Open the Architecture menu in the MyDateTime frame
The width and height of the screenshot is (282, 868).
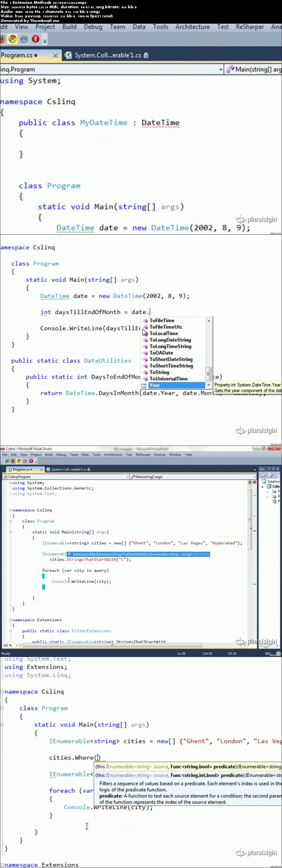pyautogui.click(x=192, y=27)
